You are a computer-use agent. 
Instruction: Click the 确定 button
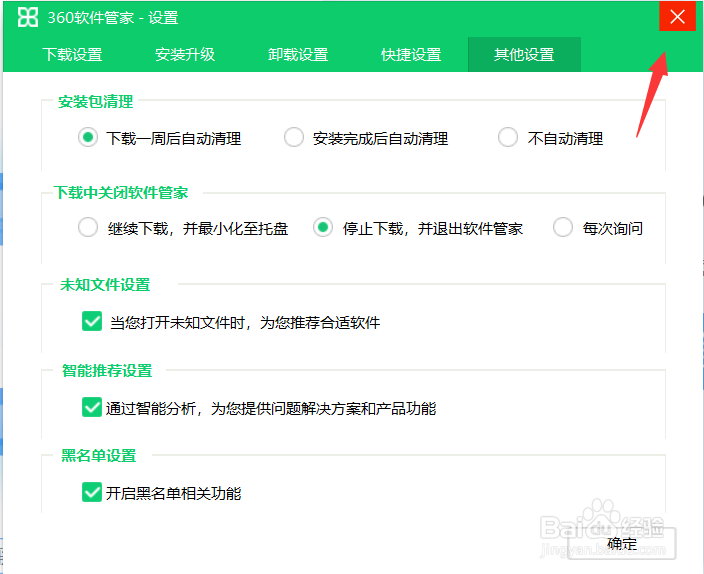622,543
